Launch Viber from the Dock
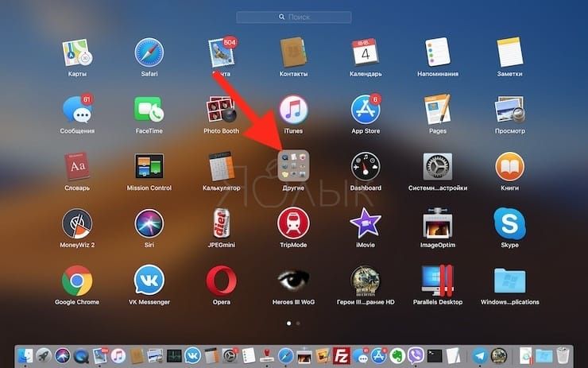This screenshot has width=588, height=368. coord(416,355)
